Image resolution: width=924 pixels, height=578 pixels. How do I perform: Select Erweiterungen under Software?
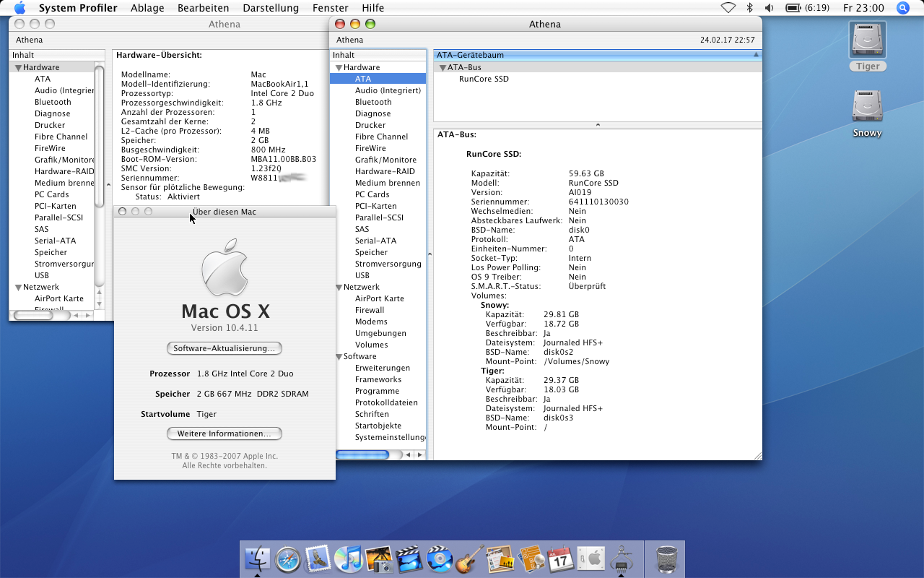[383, 368]
